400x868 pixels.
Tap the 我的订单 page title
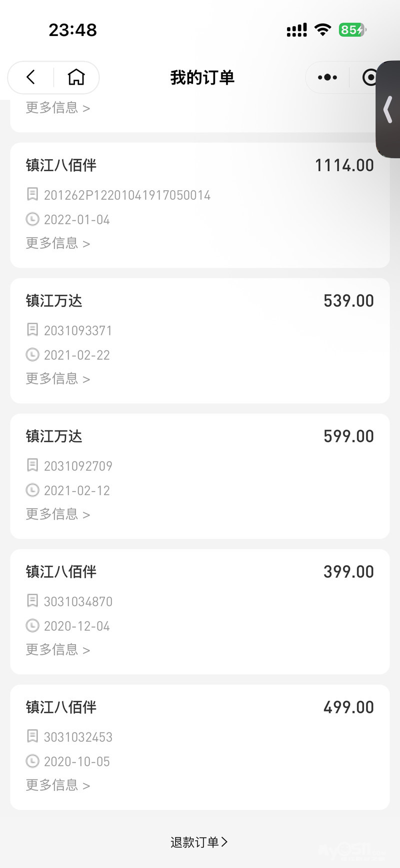[202, 78]
